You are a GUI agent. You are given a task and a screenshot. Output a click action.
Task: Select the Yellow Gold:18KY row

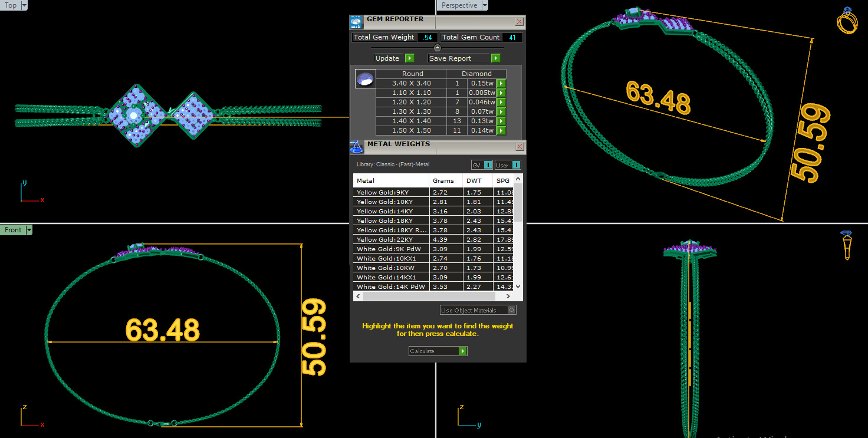tap(433, 220)
